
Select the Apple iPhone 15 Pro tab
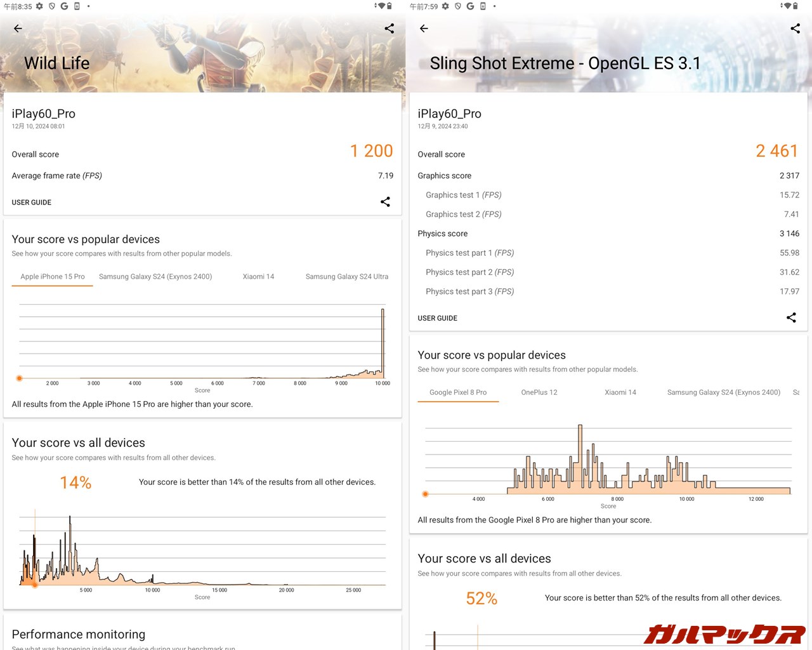click(53, 277)
